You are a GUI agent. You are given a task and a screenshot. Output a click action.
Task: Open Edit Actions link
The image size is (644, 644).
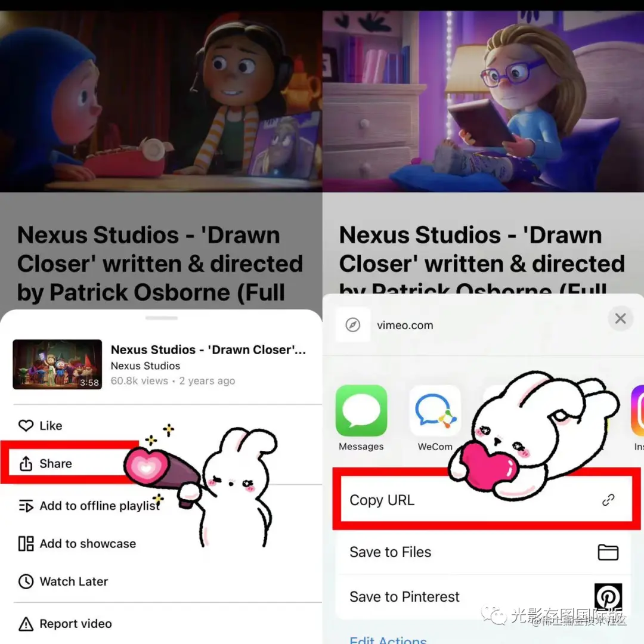(x=388, y=639)
